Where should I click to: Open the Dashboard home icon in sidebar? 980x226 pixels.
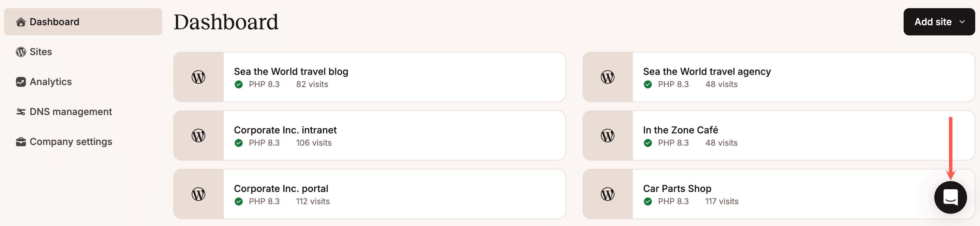click(20, 22)
